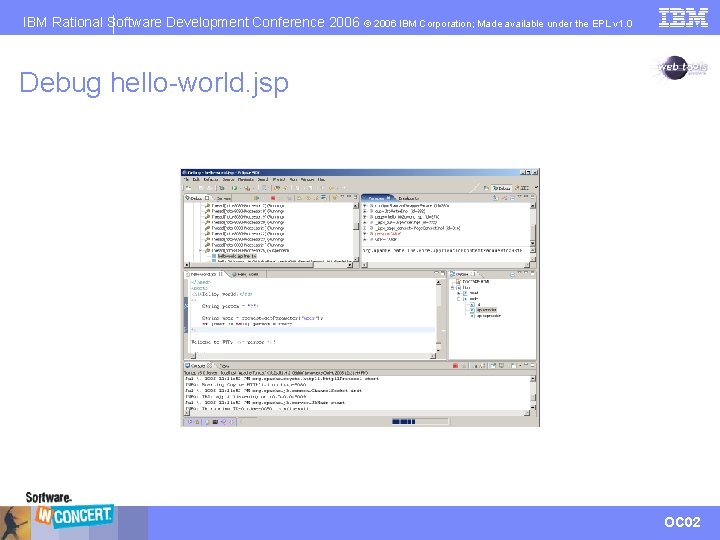Click the Open Perspective icon
Screen dimensions: 720x540
pos(486,188)
